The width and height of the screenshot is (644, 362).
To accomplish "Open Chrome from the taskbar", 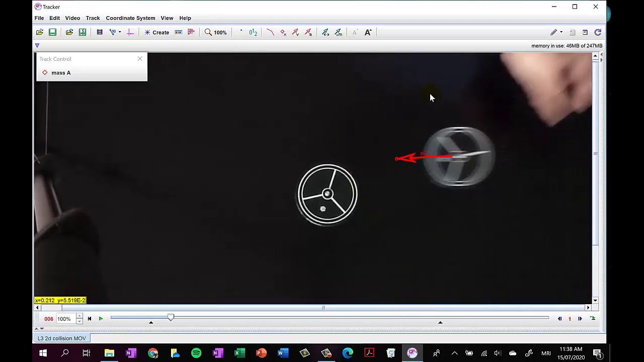I will pyautogui.click(x=153, y=353).
